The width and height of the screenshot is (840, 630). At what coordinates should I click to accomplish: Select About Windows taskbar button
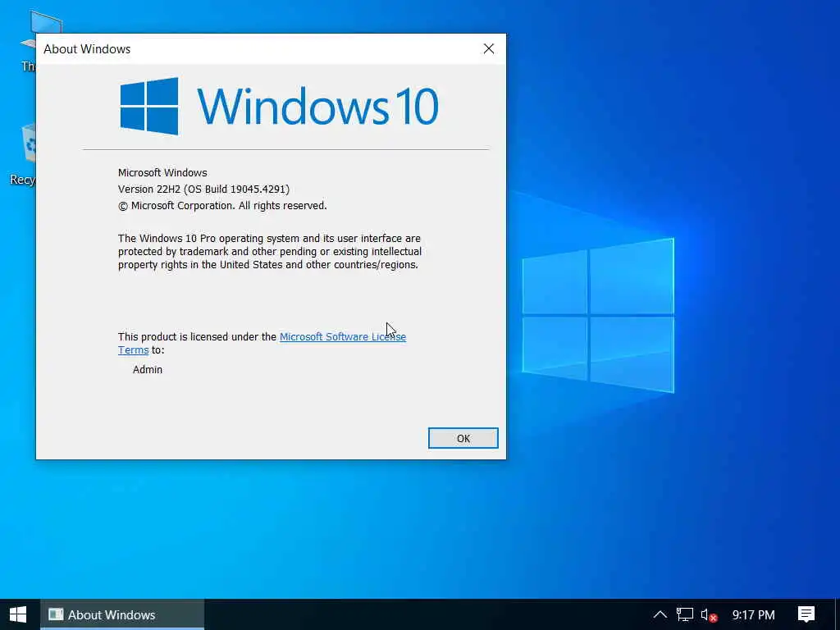(122, 614)
